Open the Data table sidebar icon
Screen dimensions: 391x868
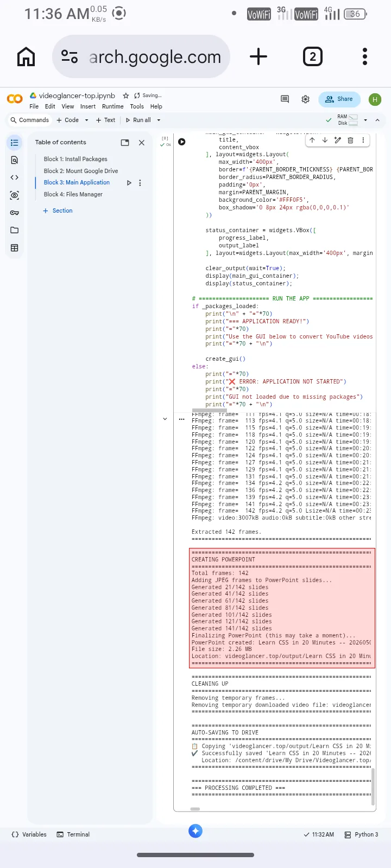coord(15,248)
